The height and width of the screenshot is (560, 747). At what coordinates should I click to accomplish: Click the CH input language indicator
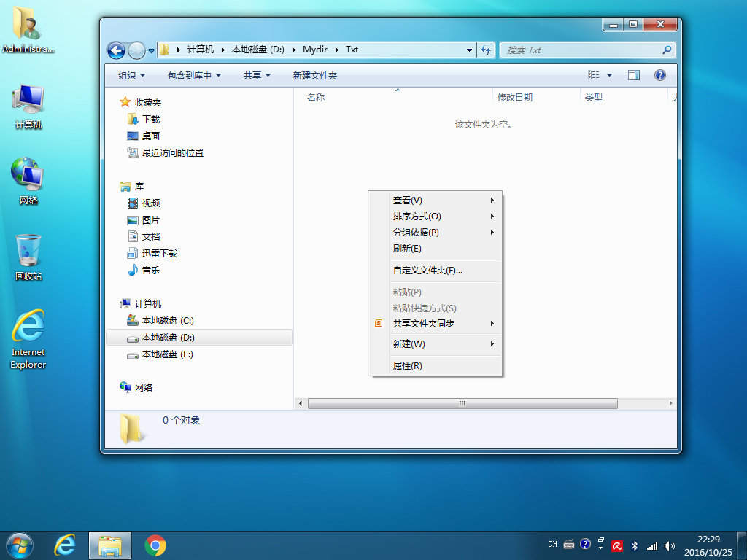553,544
